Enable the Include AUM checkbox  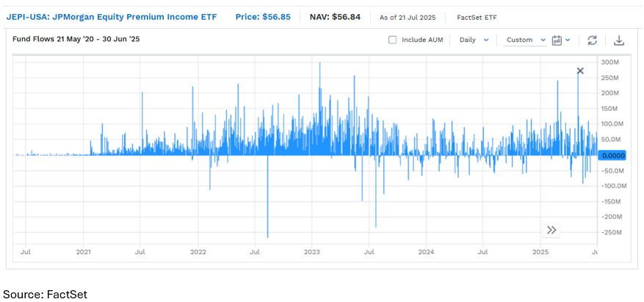click(x=393, y=40)
